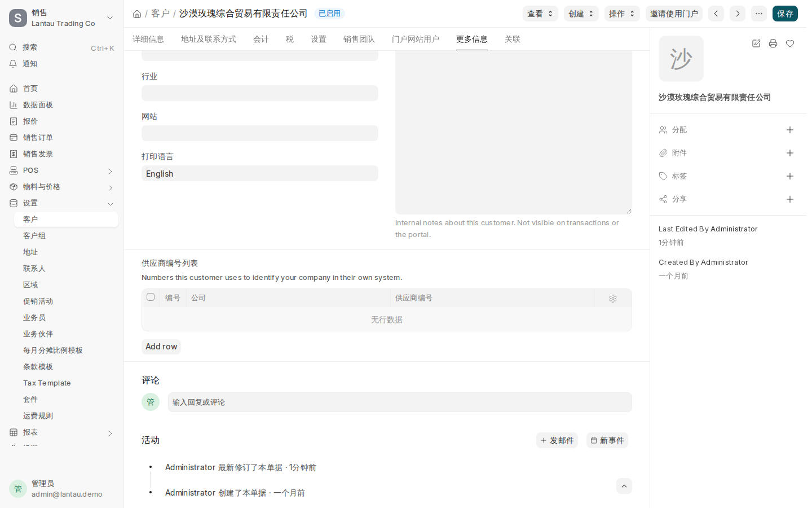
Task: Switch to the 详细信息 tab
Action: coord(148,39)
